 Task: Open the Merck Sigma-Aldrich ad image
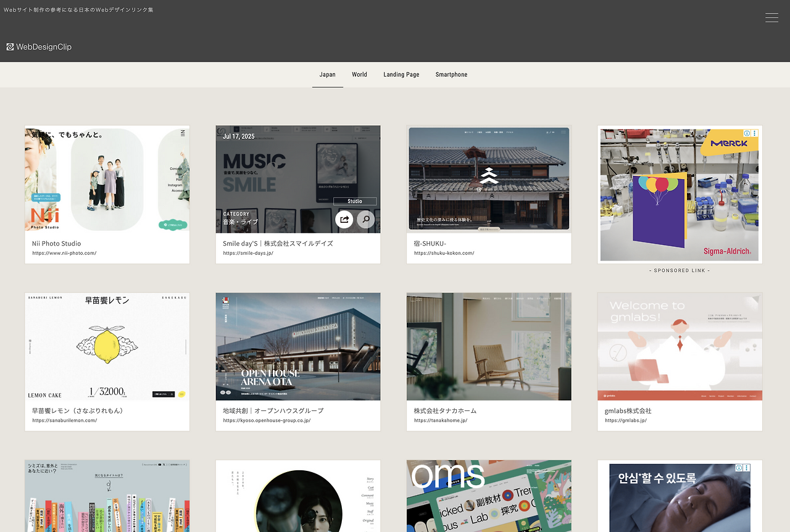tap(680, 195)
